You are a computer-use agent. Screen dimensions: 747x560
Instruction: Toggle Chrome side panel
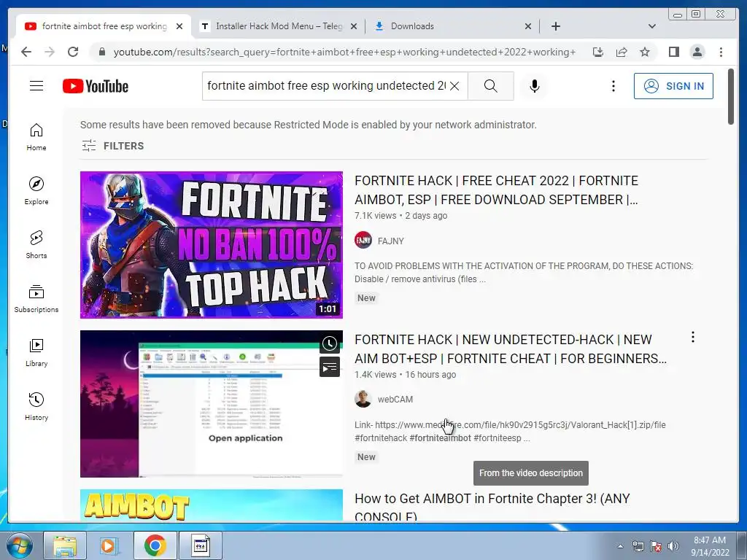[673, 52]
